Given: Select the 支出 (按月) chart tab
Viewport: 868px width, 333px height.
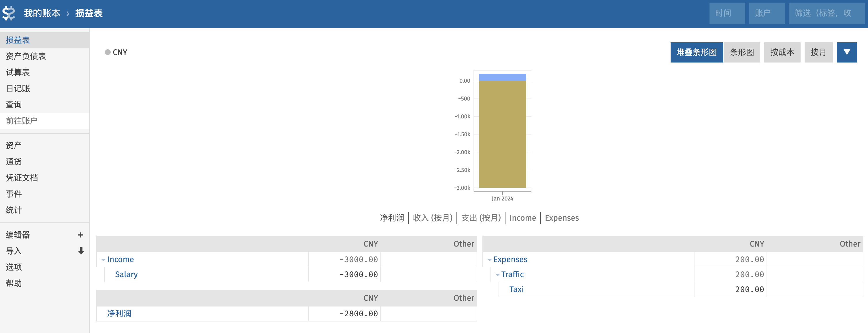Looking at the screenshot, I should [481, 218].
